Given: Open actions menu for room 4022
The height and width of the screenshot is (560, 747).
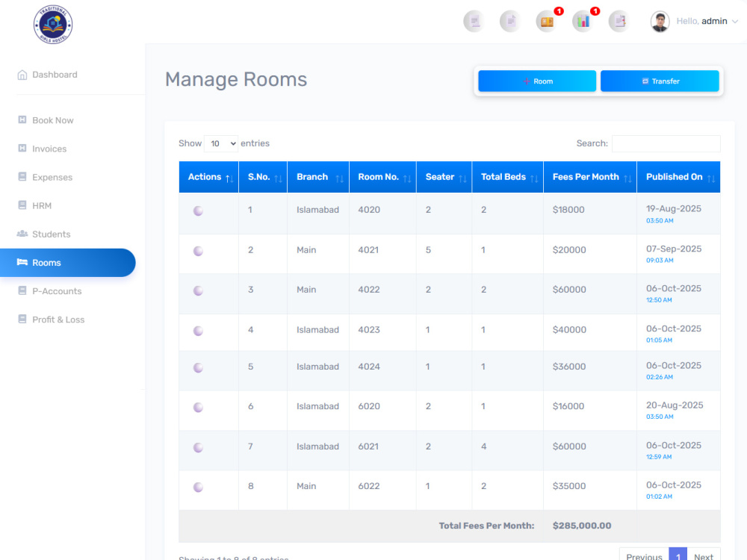Looking at the screenshot, I should pyautogui.click(x=198, y=290).
